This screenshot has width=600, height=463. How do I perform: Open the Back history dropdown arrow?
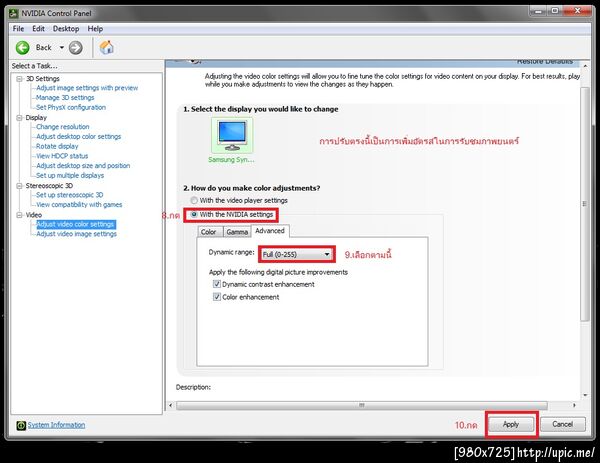click(62, 48)
